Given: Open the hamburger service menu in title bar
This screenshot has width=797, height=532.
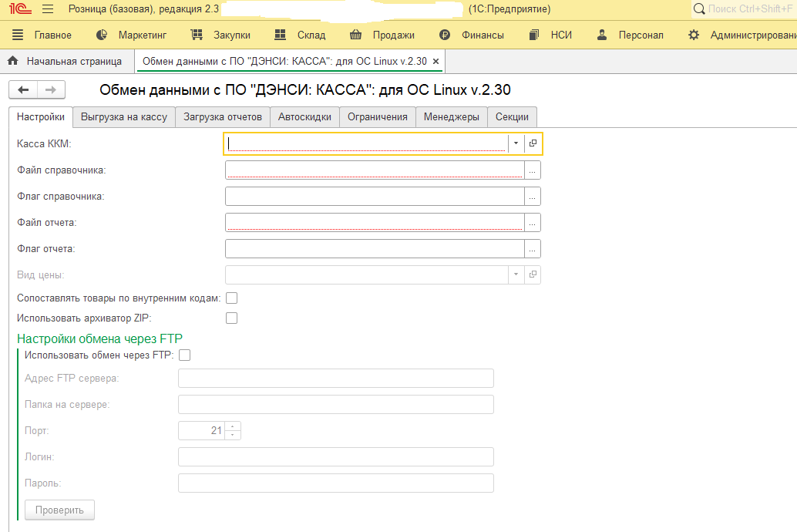Looking at the screenshot, I should tap(48, 8).
